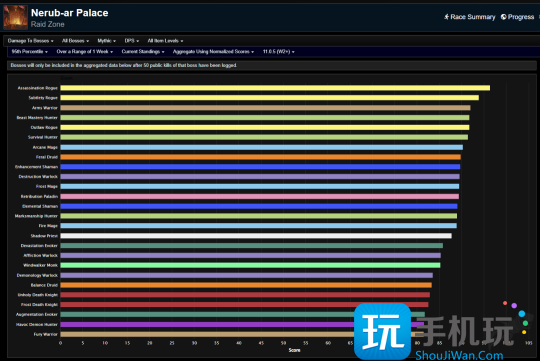
Task: Open the Mythic difficulty dropdown
Action: [x=106, y=41]
